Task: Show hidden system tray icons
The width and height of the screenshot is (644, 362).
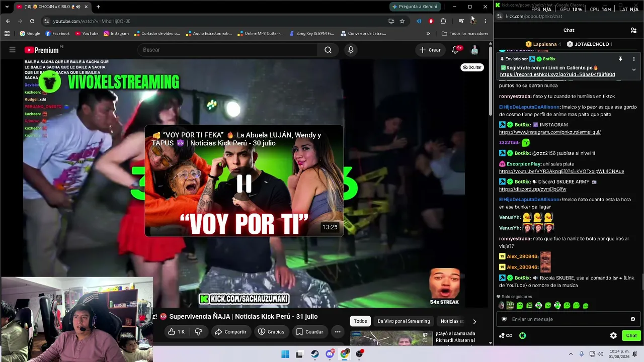Action: (571, 354)
